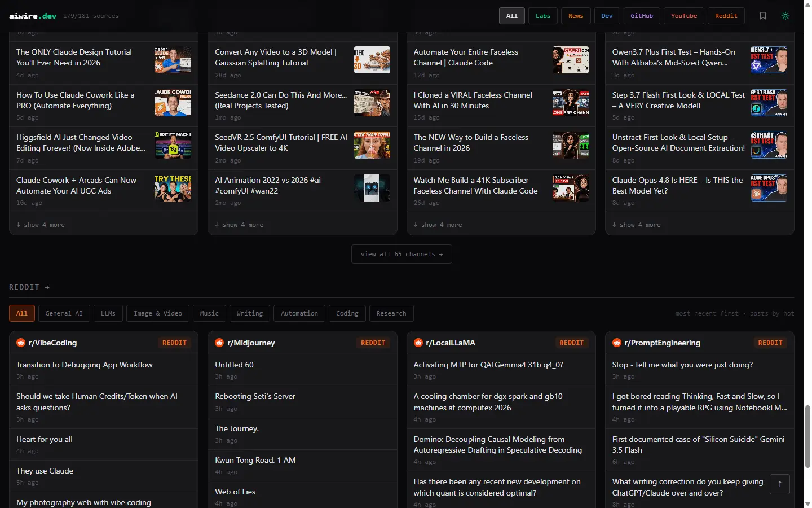
Task: Open the bookmarks icon in header
Action: (x=763, y=16)
